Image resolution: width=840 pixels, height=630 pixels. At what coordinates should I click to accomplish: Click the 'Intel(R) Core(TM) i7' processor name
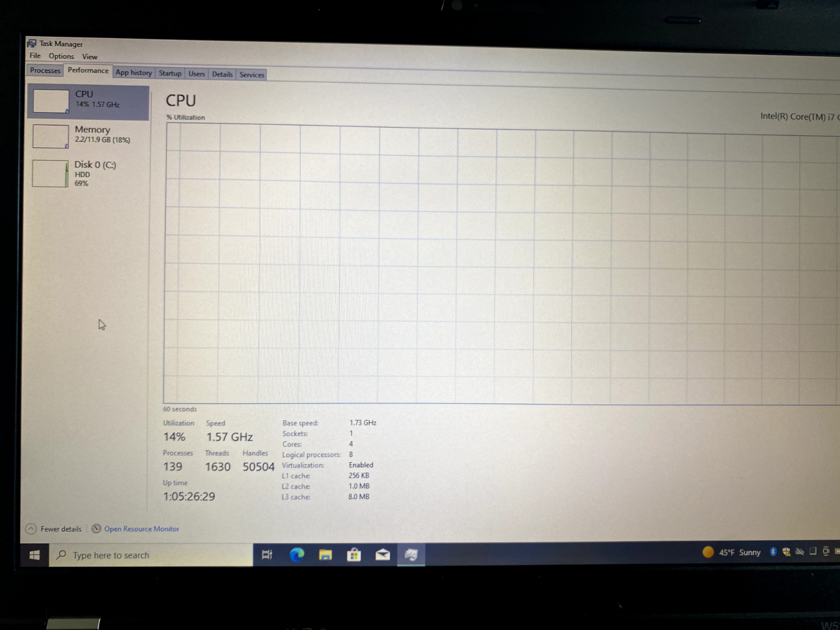pos(799,117)
